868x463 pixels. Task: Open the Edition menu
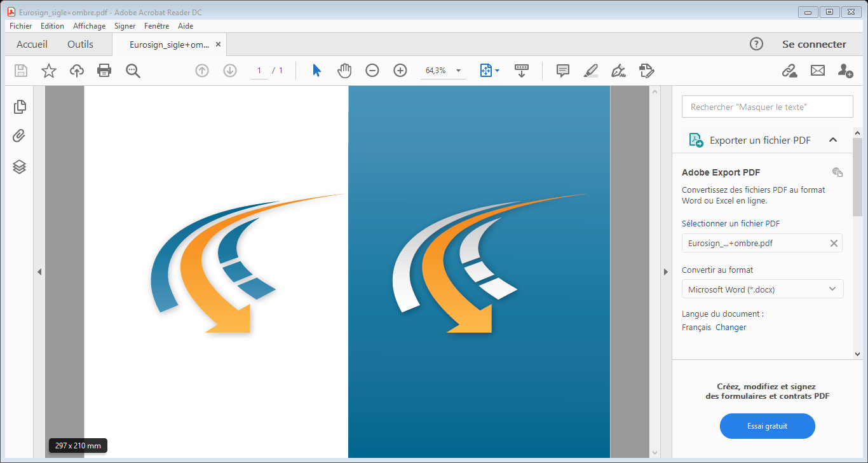pos(53,26)
